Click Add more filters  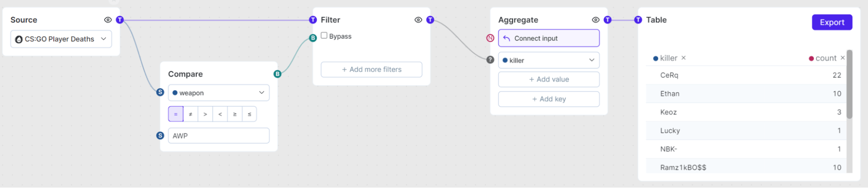click(371, 69)
